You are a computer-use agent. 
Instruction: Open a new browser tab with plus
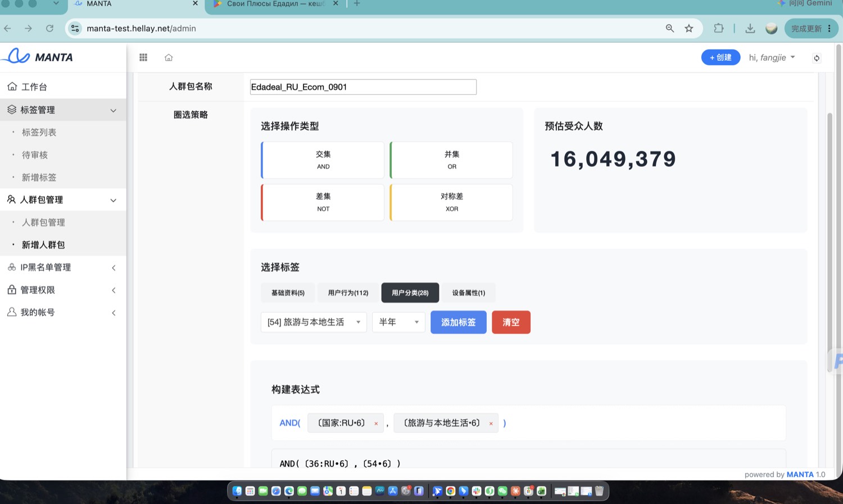pos(357,3)
